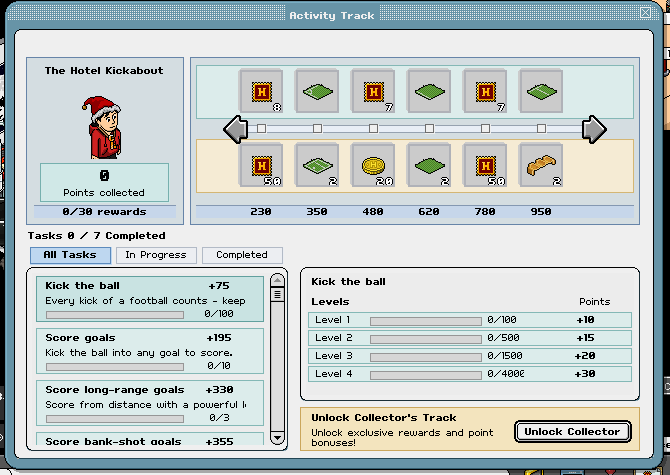Click the track milestone marker above 230
This screenshot has width=670, height=475.
[262, 128]
